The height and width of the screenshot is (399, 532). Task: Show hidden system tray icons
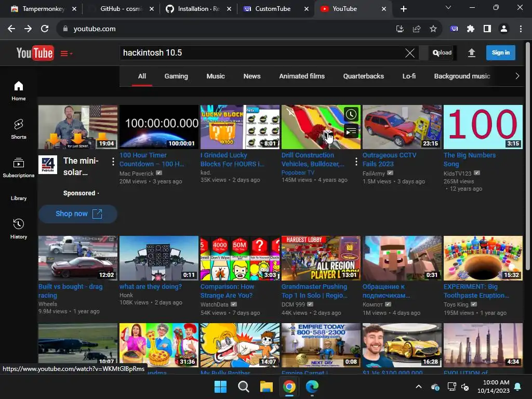point(419,387)
